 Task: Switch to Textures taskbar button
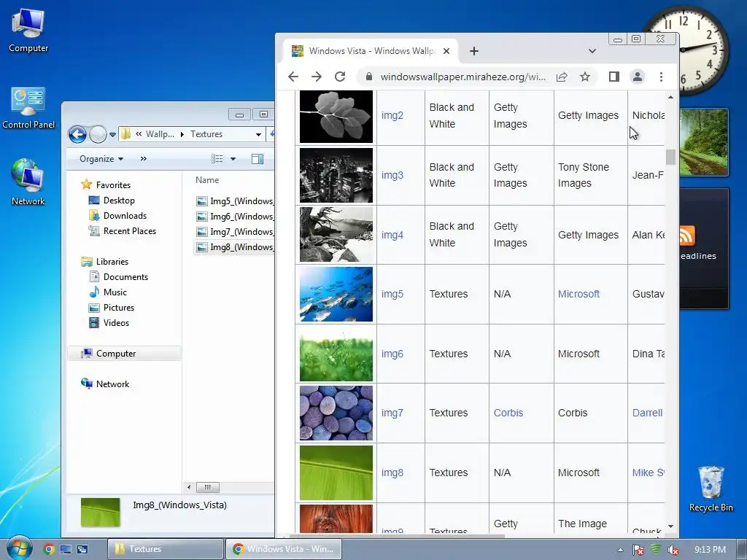pos(166,549)
